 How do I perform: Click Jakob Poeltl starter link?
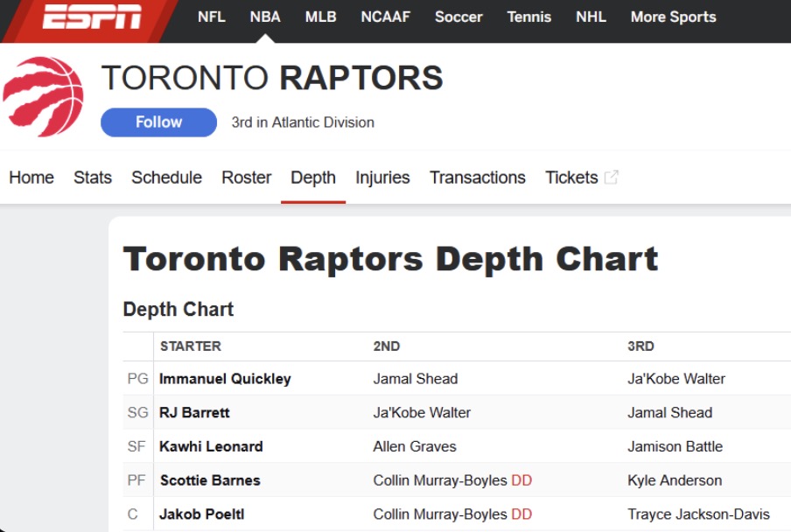click(202, 514)
